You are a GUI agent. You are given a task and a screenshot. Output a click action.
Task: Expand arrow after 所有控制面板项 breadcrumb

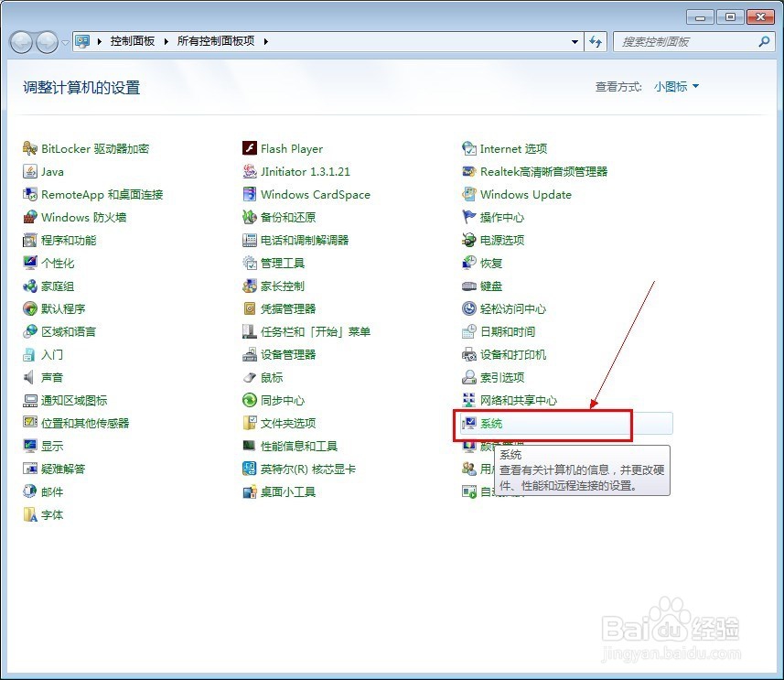pos(266,41)
